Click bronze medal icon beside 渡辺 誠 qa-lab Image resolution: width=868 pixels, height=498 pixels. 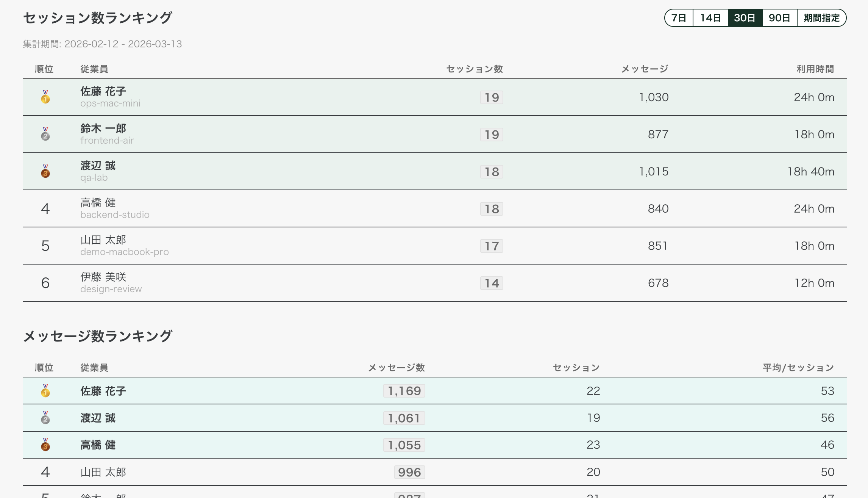45,171
